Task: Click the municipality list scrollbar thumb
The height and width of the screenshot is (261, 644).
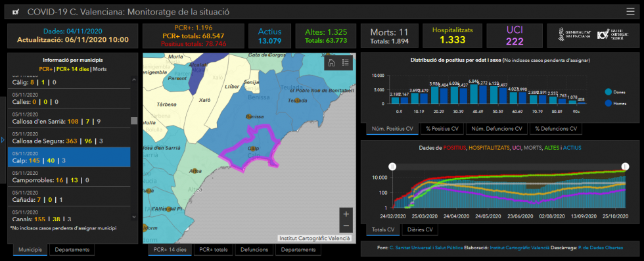Action: (x=134, y=120)
